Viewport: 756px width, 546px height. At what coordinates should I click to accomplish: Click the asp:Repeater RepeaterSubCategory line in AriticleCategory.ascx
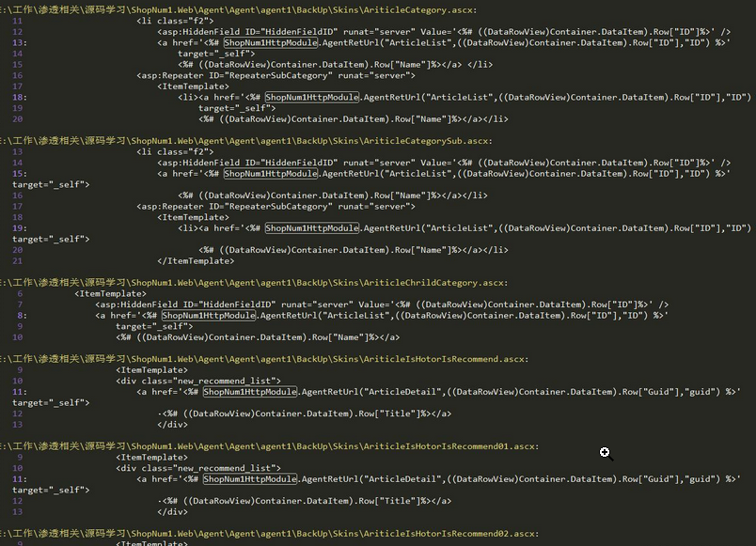point(276,76)
